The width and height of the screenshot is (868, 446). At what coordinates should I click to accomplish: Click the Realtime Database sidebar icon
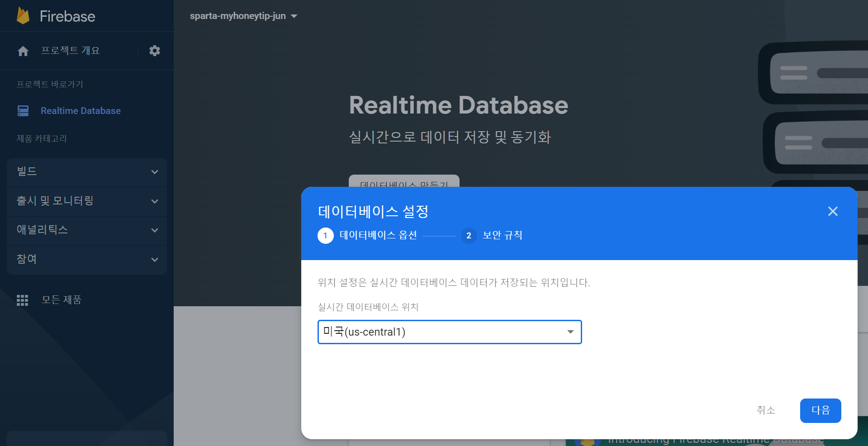pos(23,111)
